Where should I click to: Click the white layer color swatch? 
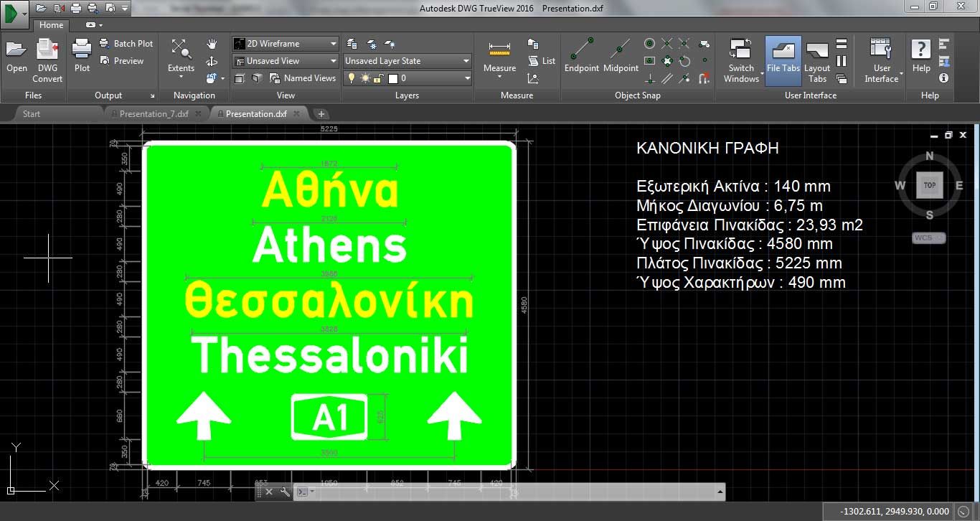[x=392, y=78]
